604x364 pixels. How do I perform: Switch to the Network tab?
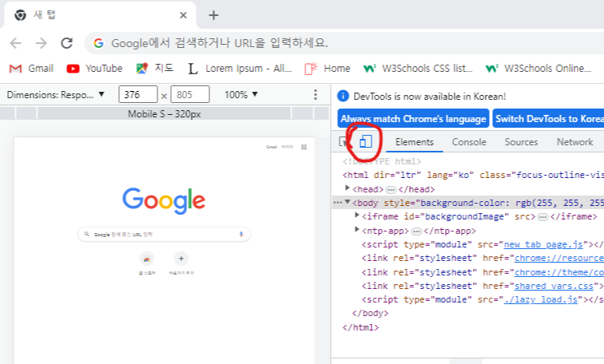click(x=574, y=142)
